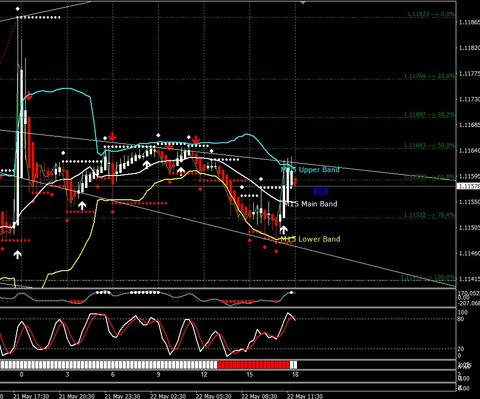Click hour marker '15' under the bar

(250, 375)
